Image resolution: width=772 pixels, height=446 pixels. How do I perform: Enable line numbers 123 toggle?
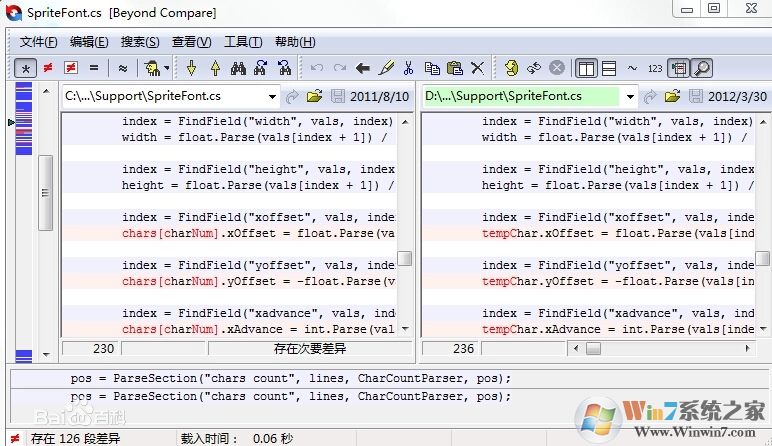point(655,68)
